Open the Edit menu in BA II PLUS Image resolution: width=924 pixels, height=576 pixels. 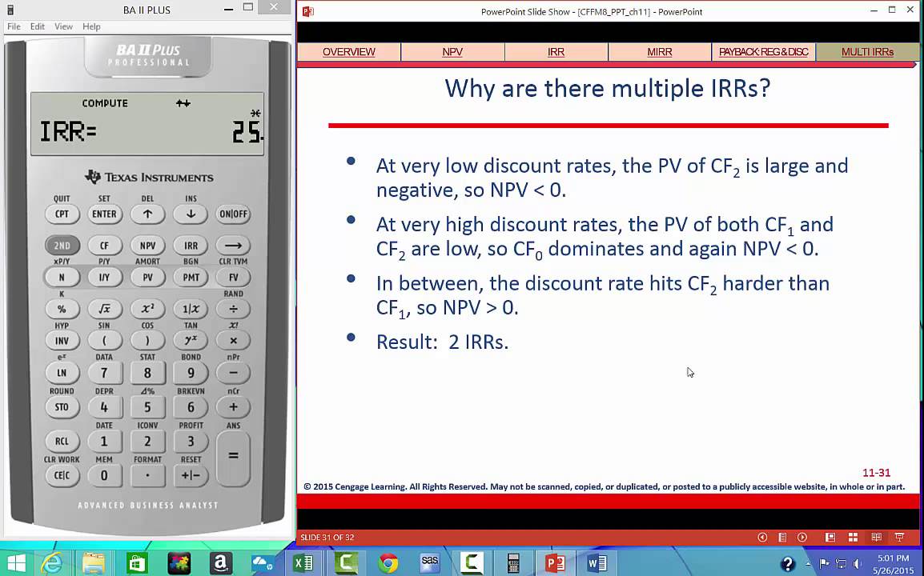37,26
